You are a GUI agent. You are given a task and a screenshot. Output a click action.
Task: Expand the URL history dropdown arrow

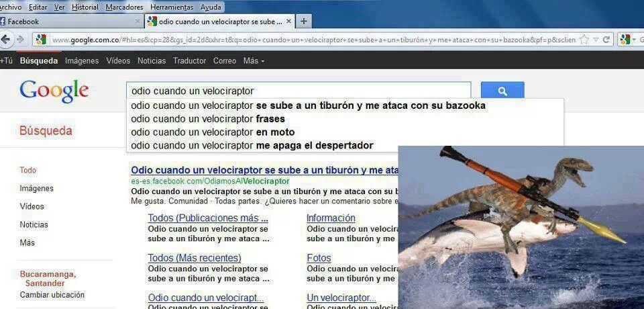pyautogui.click(x=594, y=40)
